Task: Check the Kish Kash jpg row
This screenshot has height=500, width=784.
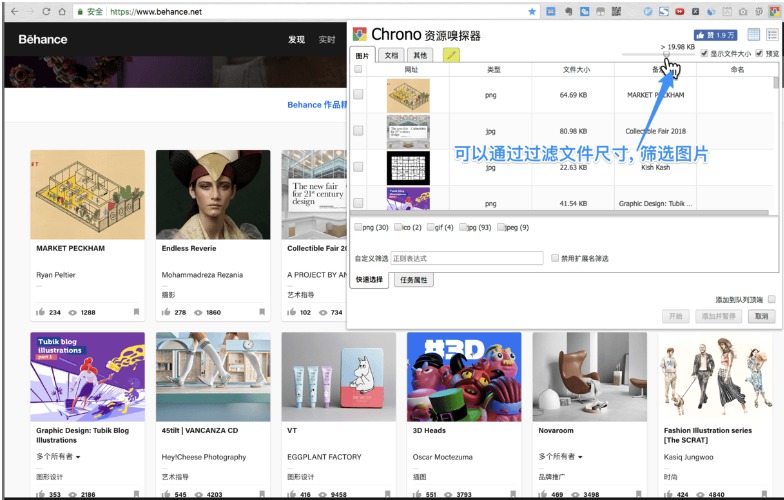Action: pos(358,166)
